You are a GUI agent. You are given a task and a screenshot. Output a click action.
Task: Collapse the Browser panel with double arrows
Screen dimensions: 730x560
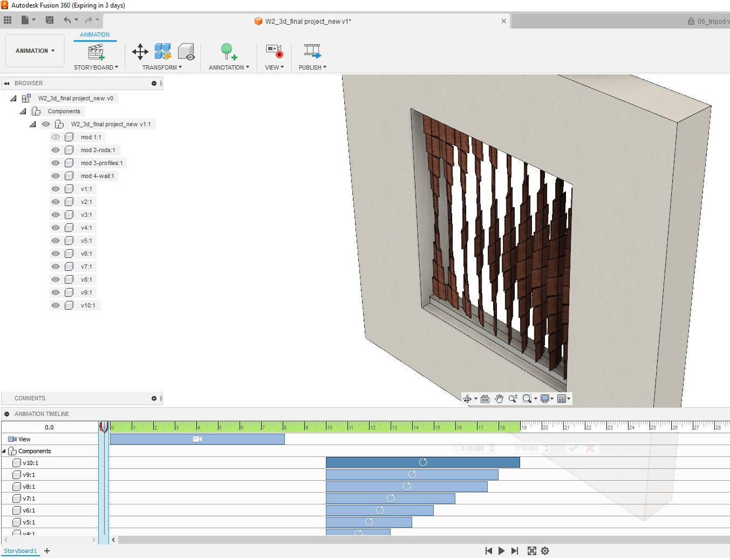6,84
